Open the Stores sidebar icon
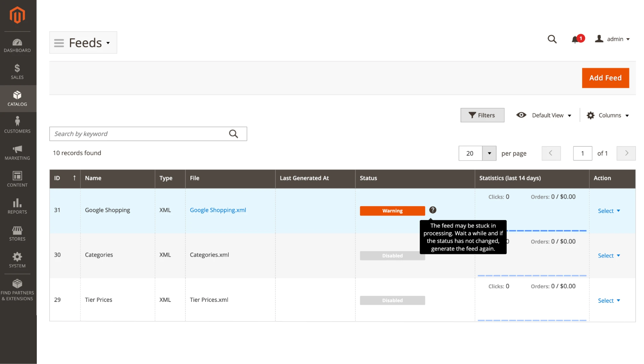The image size is (644, 364). (x=17, y=232)
